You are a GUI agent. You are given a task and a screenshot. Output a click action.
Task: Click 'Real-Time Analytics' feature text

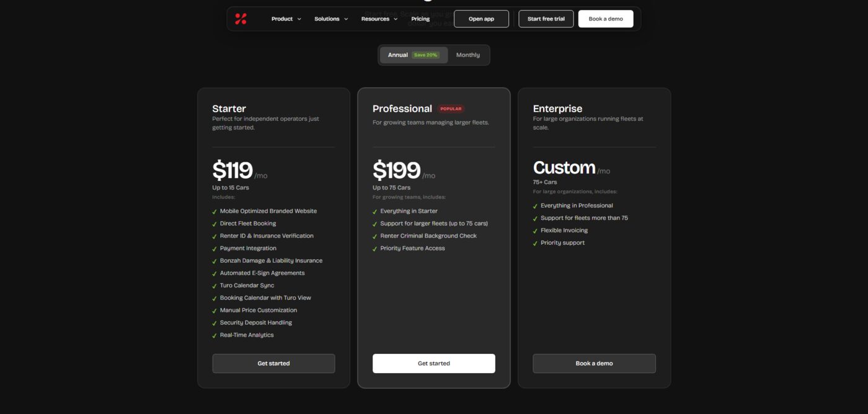(x=247, y=335)
